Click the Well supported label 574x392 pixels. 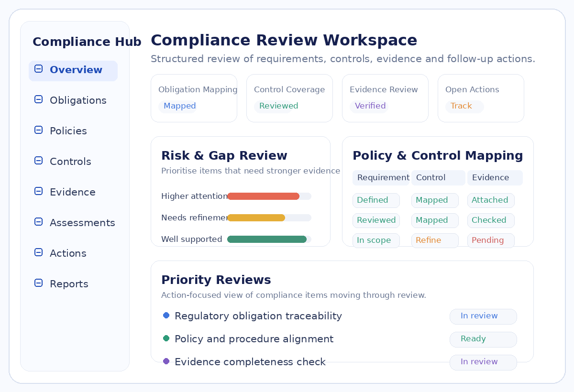tap(191, 239)
